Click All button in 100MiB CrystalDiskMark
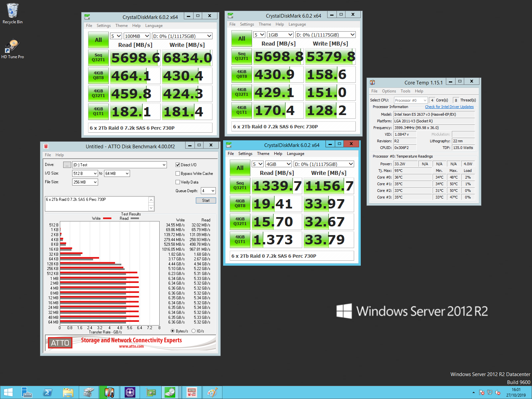This screenshot has width=532, height=399. coord(98,40)
